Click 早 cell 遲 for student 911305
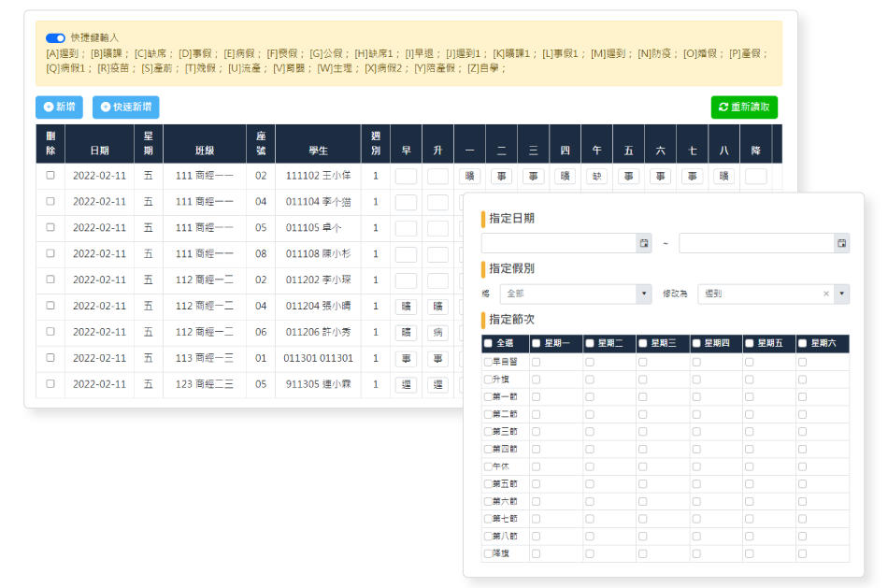Screen dimensions: 888x588 click(x=406, y=384)
